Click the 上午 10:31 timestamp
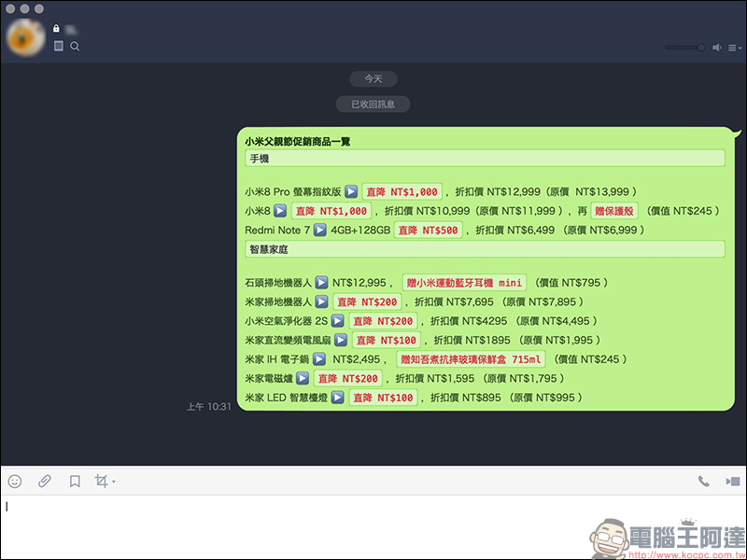 click(x=208, y=407)
